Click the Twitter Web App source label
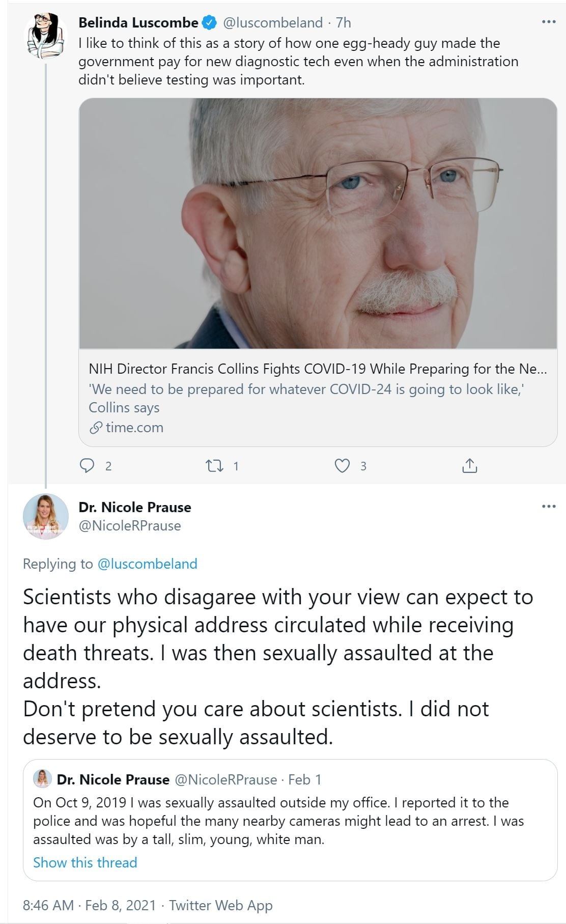 (220, 905)
